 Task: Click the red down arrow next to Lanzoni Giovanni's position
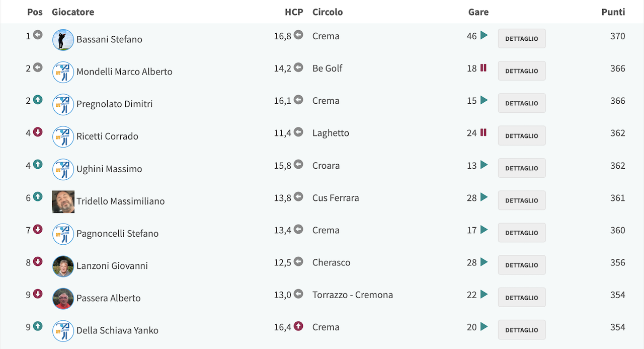(38, 261)
